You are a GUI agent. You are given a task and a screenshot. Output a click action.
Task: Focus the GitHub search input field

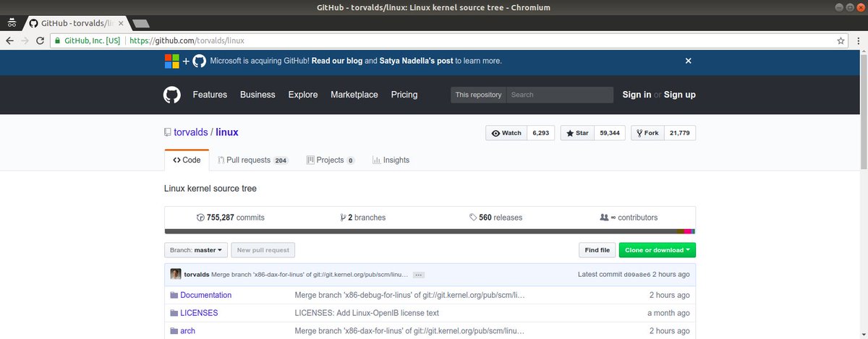coord(561,95)
